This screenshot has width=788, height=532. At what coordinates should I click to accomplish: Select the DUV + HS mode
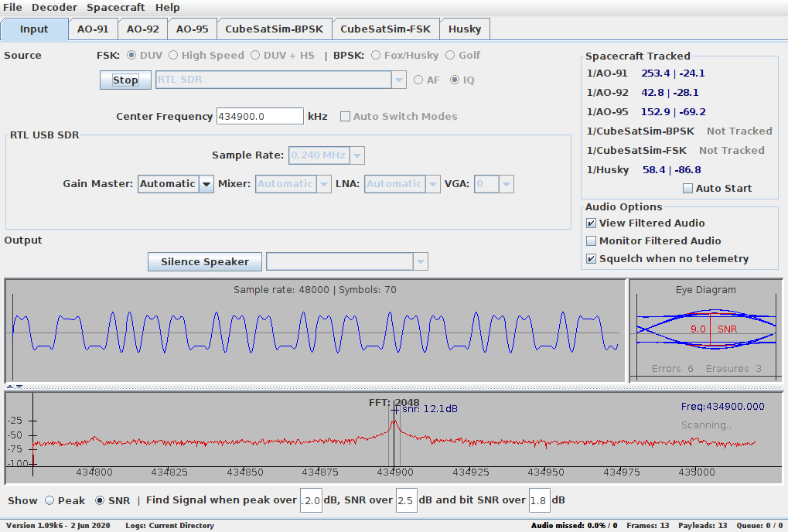tap(282, 55)
